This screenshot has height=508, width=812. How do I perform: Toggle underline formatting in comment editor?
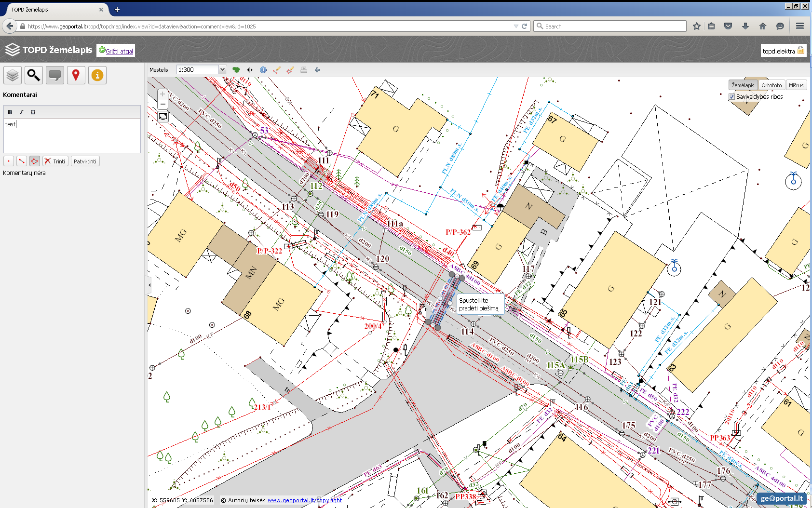coord(33,112)
